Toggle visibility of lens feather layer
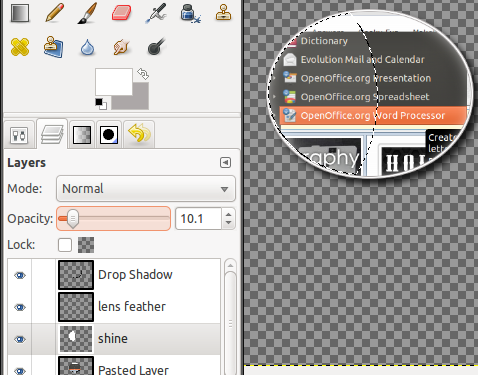Screen dimensions: 478x375 pyautogui.click(x=20, y=307)
